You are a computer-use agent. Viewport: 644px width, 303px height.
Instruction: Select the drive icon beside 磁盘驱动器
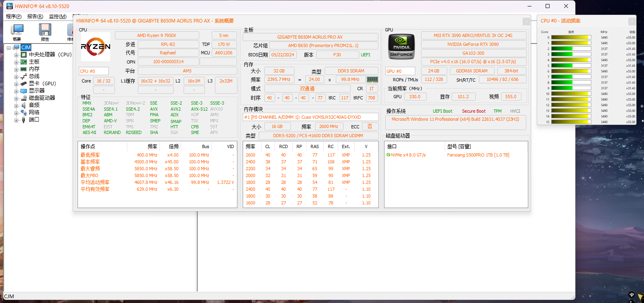[24, 98]
